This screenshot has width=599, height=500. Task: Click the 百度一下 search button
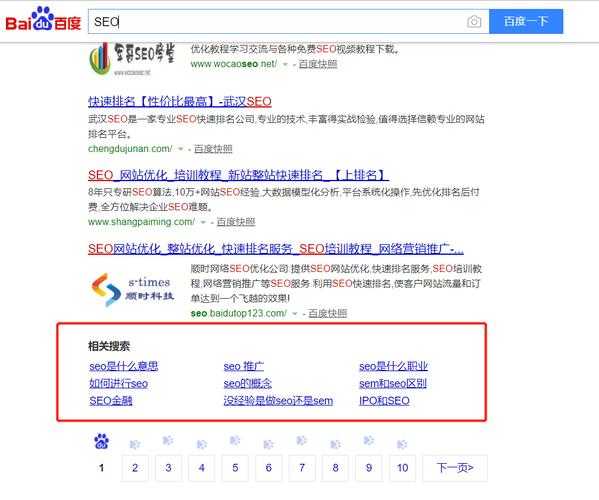[x=526, y=21]
